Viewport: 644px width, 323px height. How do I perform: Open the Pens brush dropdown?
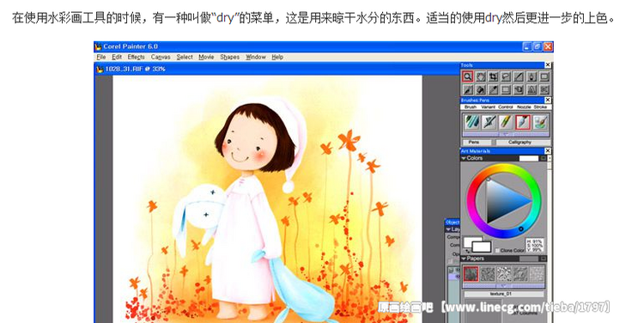click(477, 143)
